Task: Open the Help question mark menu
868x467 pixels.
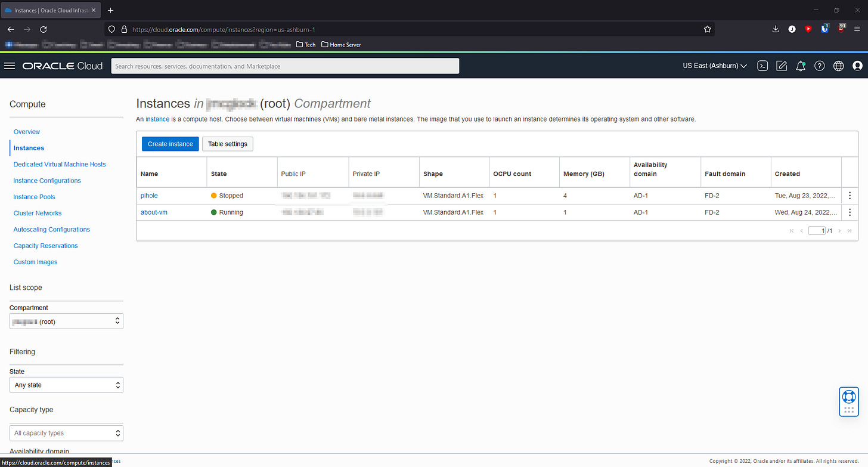Action: (x=820, y=66)
